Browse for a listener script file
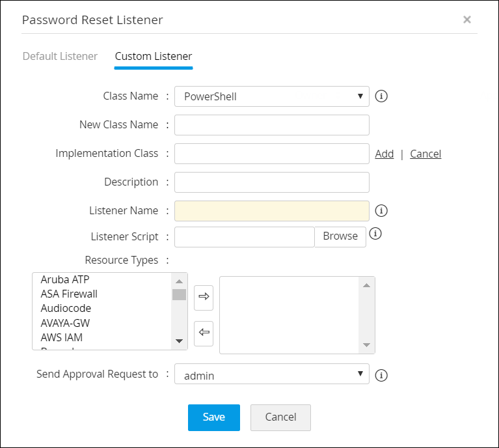The image size is (499, 448). [340, 236]
